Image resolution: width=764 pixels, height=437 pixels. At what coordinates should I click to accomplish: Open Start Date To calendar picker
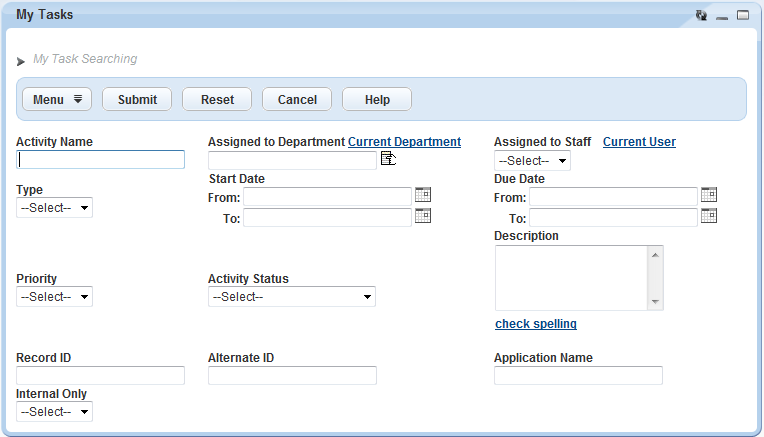tap(422, 216)
